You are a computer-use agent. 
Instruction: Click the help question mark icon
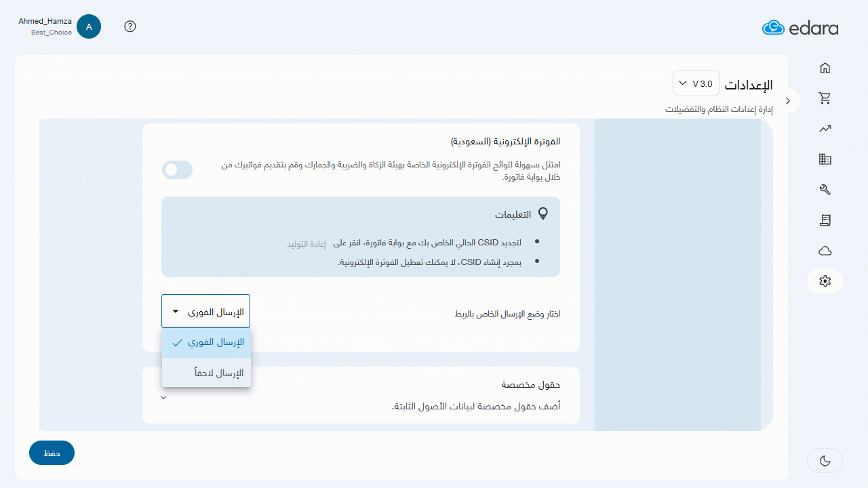pos(130,26)
